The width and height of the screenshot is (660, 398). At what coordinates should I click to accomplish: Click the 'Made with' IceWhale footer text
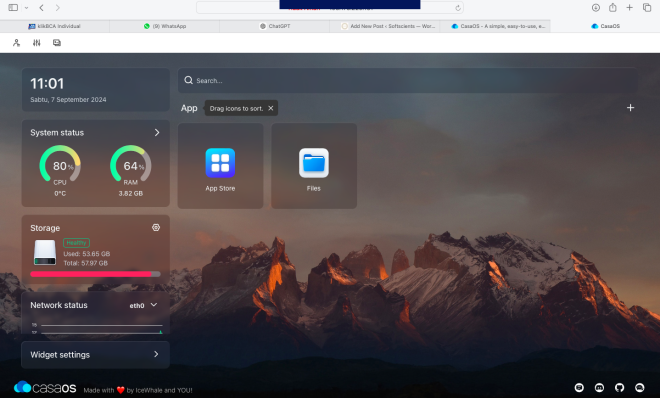(x=138, y=390)
